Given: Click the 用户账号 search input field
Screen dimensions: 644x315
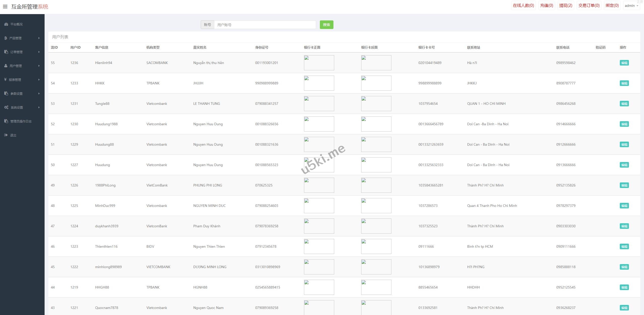Looking at the screenshot, I should coord(265,25).
